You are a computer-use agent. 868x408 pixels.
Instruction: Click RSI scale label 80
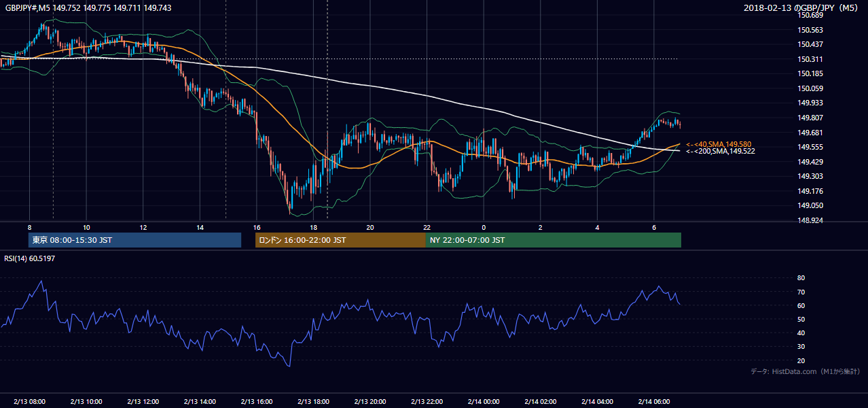[x=801, y=278]
